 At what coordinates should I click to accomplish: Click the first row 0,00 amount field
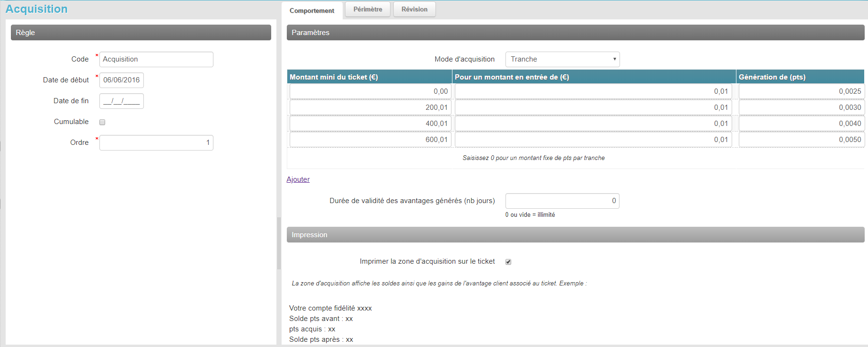tap(370, 91)
